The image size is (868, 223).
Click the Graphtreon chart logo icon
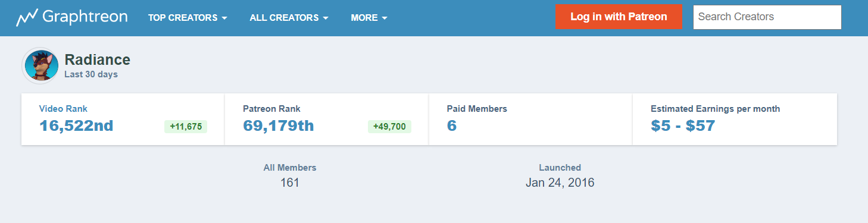(x=27, y=18)
